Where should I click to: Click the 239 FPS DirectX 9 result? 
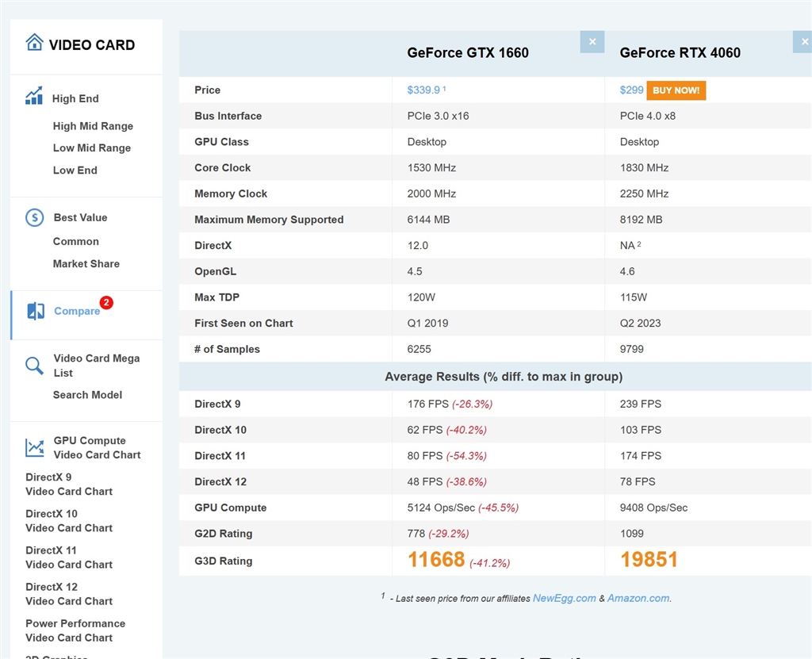[641, 404]
